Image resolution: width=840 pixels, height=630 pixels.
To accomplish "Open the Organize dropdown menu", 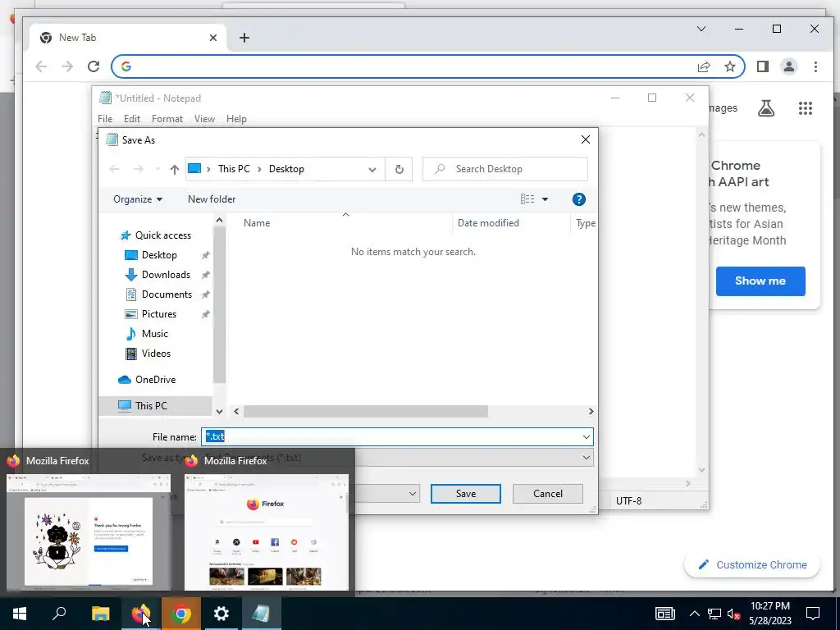I will (x=138, y=199).
